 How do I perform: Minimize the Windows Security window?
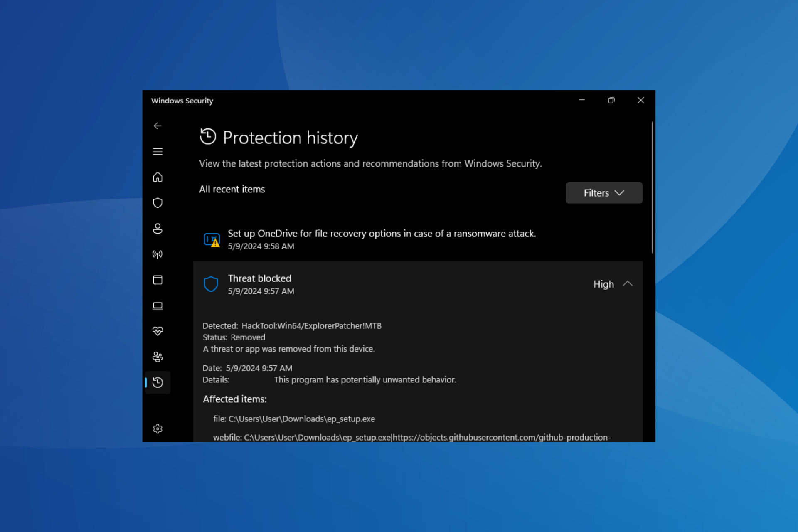pos(582,100)
